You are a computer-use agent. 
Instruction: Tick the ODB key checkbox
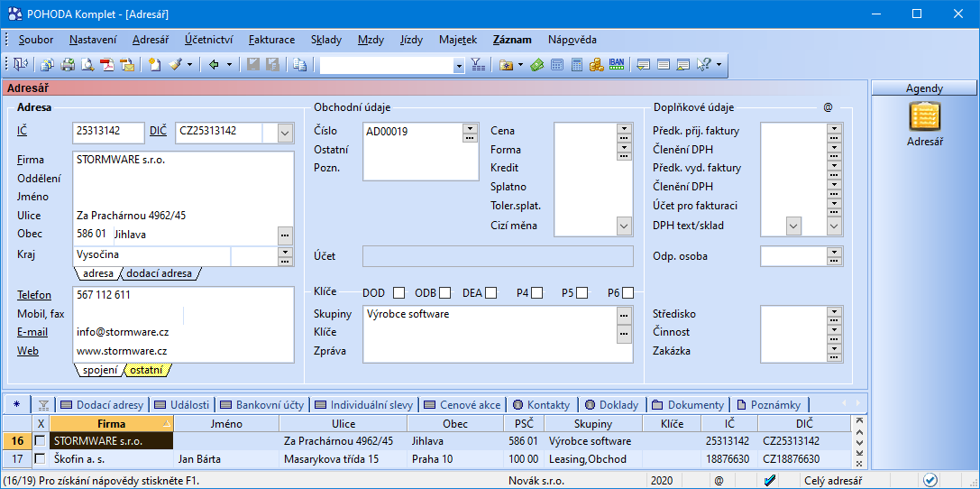coord(445,292)
